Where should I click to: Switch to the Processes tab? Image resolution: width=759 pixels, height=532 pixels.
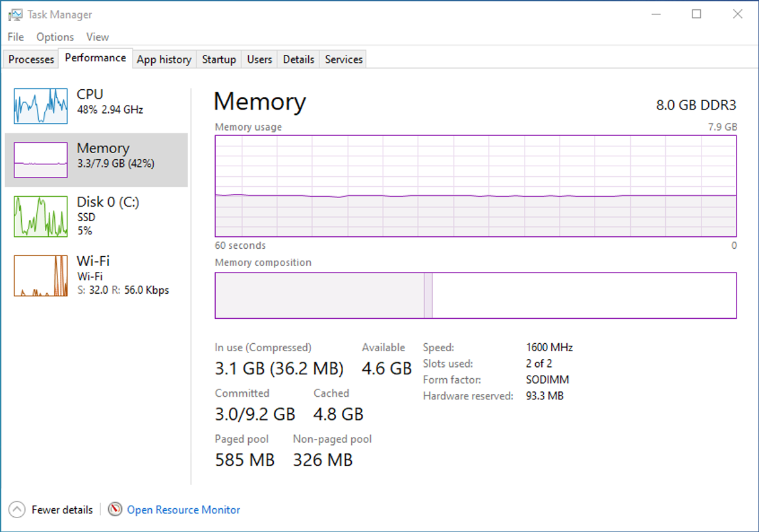(31, 59)
